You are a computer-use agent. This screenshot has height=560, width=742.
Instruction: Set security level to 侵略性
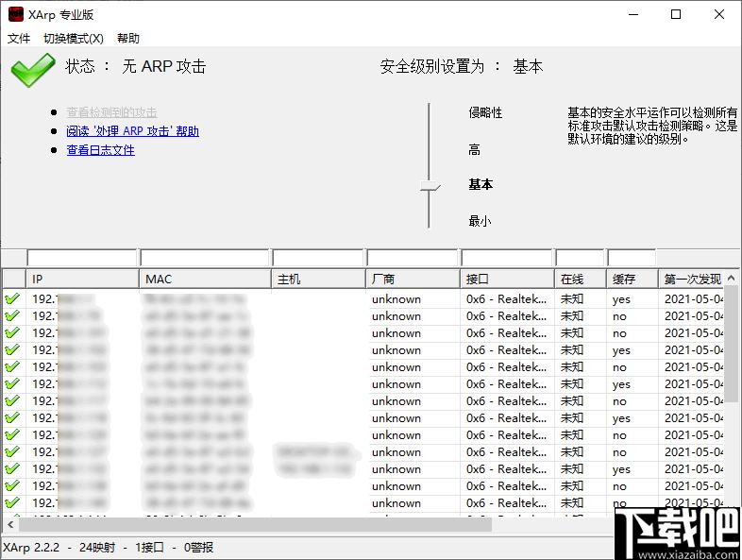(485, 112)
